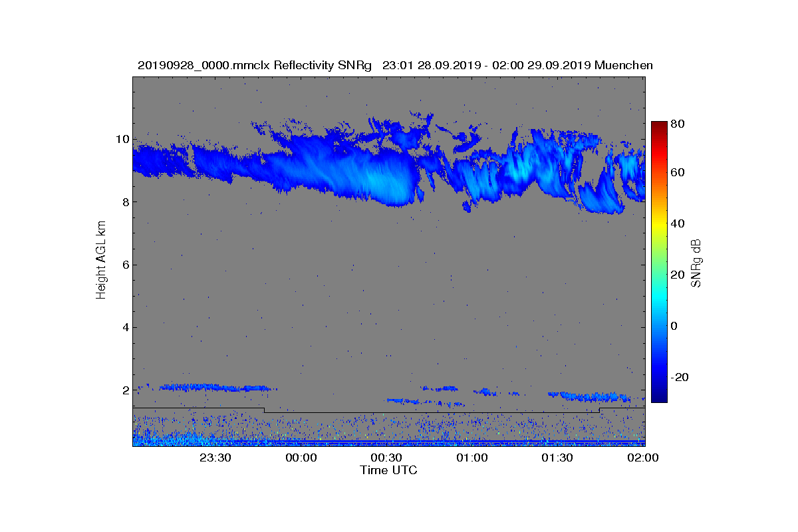Click the height tick label 10
Viewport: 798px width, 532px height.
pos(123,140)
